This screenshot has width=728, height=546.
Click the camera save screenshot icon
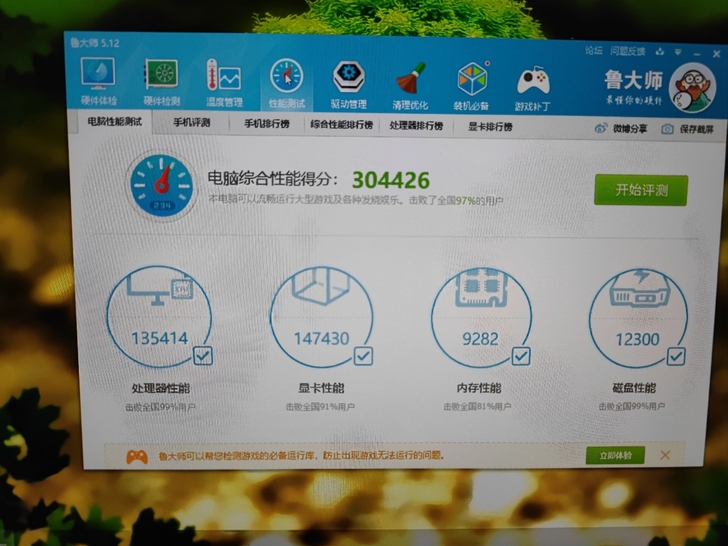667,129
